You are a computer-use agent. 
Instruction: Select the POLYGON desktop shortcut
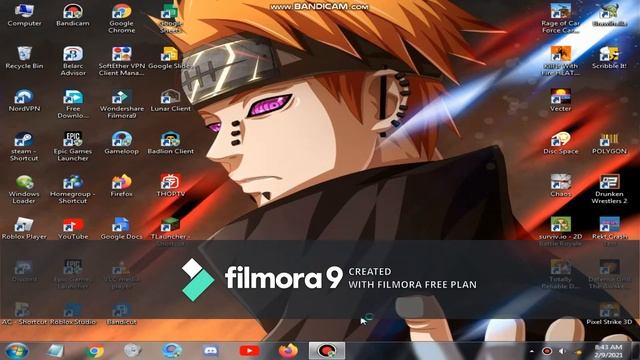[609, 143]
